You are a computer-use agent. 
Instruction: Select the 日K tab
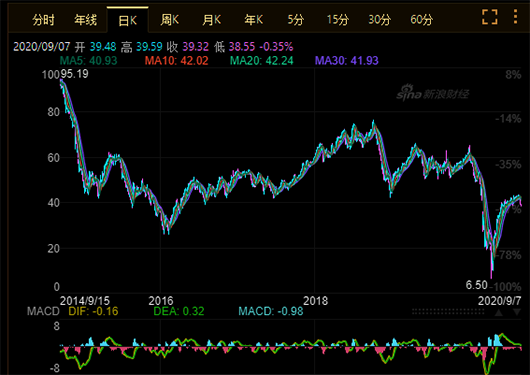pyautogui.click(x=127, y=21)
